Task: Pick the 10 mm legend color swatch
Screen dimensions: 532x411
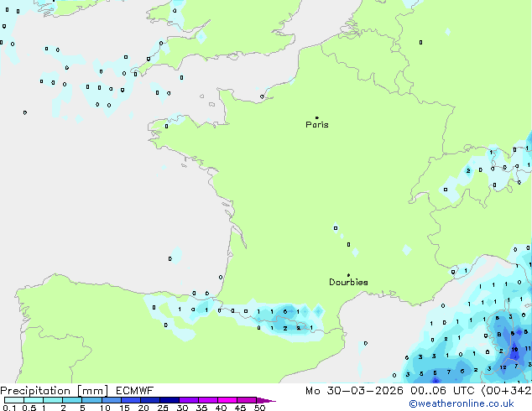Action: click(111, 400)
